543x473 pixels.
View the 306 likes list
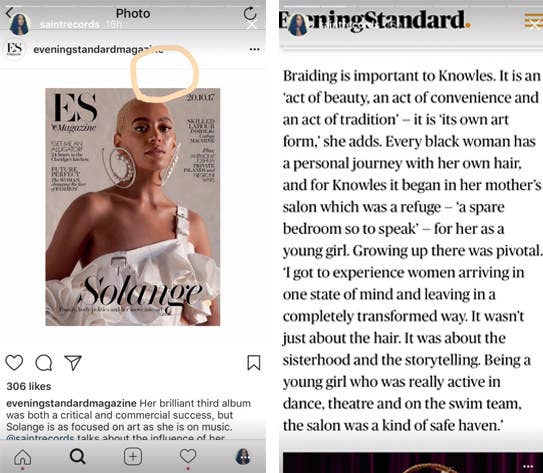click(x=29, y=386)
